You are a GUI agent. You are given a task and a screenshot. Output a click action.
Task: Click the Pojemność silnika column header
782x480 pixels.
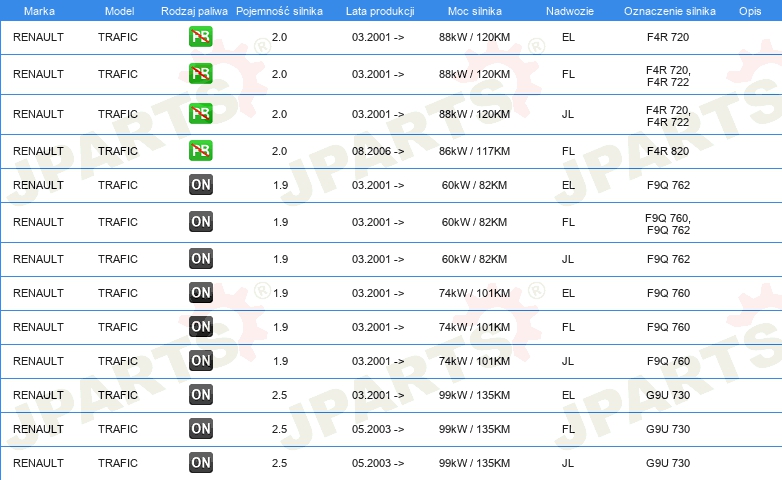[x=279, y=11]
